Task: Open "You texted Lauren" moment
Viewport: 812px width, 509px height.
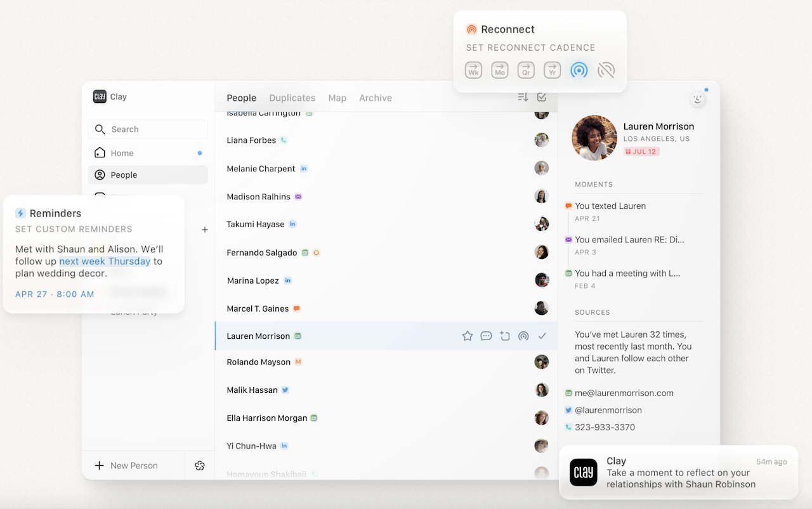Action: point(610,206)
